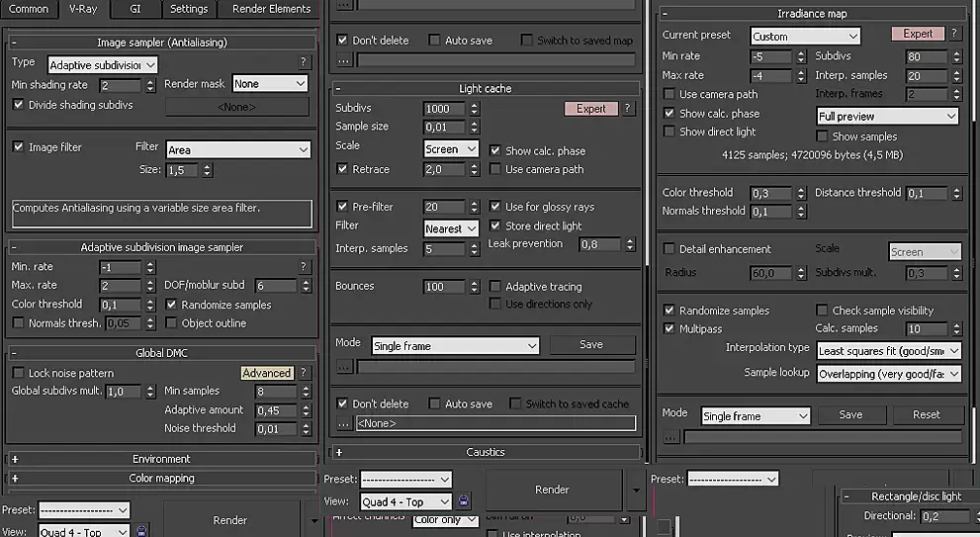Switch to the GI tab
The image size is (980, 537).
[135, 9]
